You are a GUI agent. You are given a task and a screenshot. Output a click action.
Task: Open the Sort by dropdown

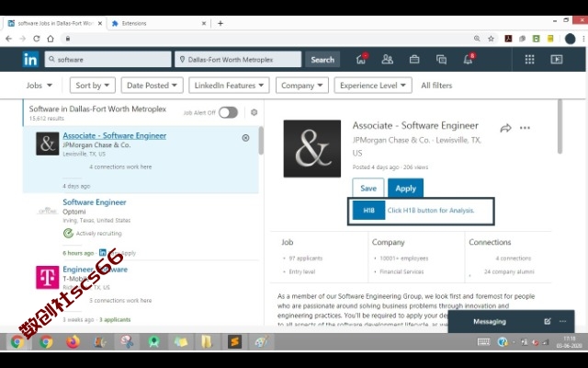tap(93, 86)
